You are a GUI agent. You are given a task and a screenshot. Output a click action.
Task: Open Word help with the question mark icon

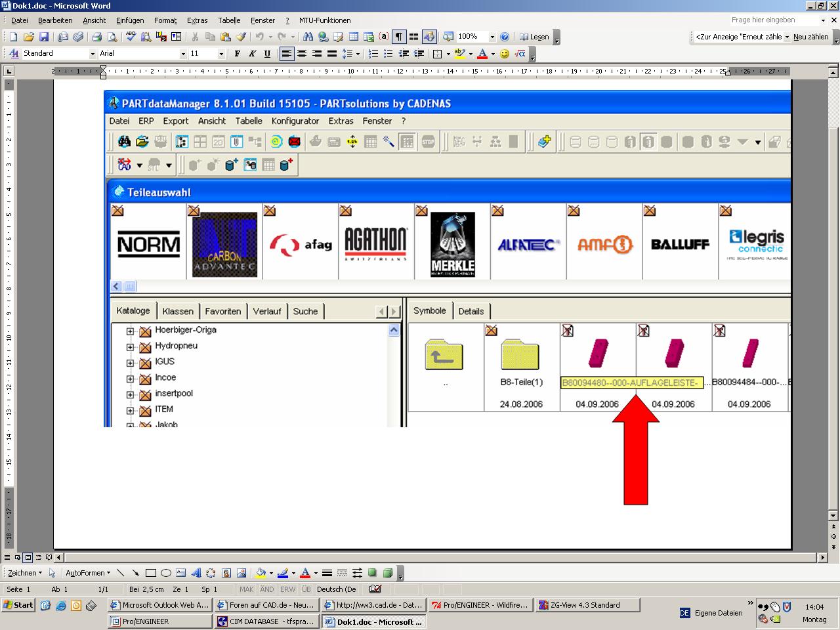pos(505,37)
